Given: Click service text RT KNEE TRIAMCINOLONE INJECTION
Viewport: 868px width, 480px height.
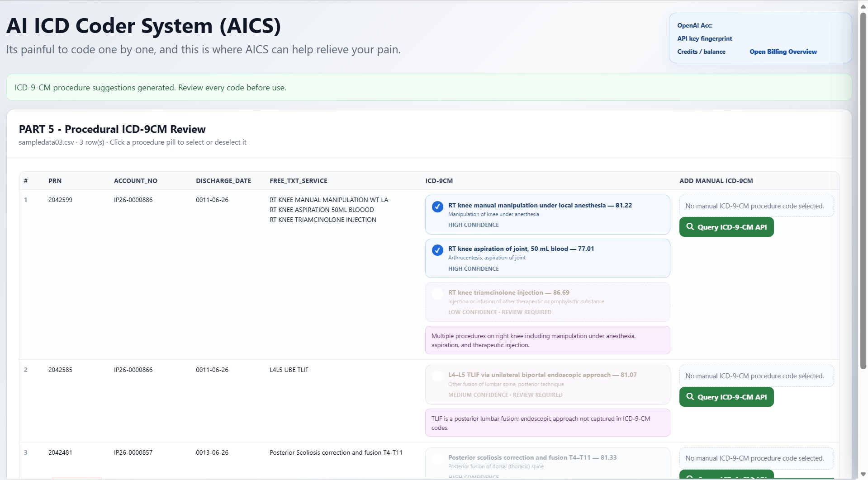Looking at the screenshot, I should 323,220.
